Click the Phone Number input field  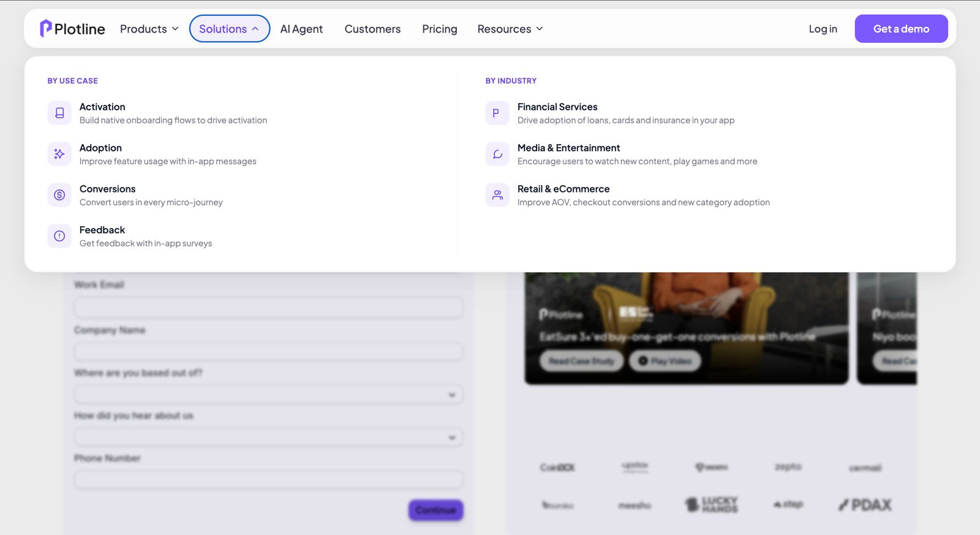268,480
